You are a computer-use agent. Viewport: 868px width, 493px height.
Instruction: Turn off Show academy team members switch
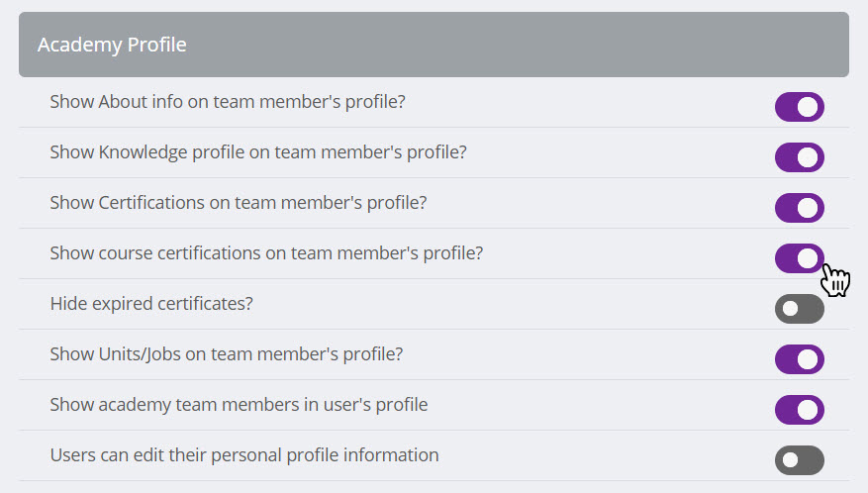(x=799, y=410)
